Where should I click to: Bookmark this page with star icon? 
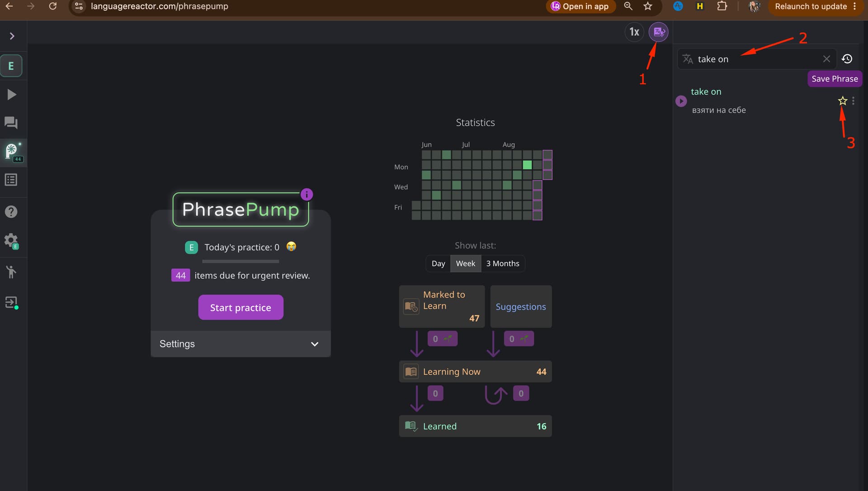coord(648,6)
